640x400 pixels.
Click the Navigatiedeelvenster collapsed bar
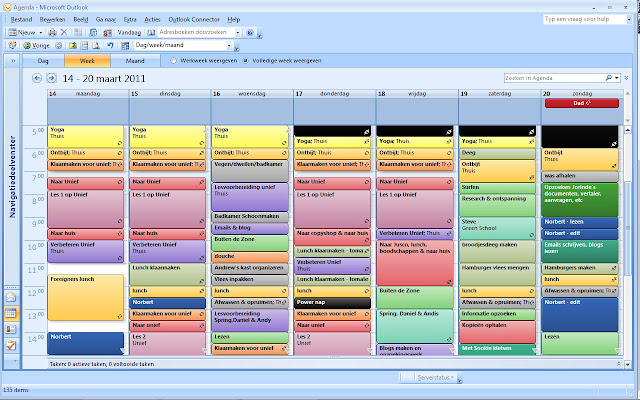click(12, 176)
